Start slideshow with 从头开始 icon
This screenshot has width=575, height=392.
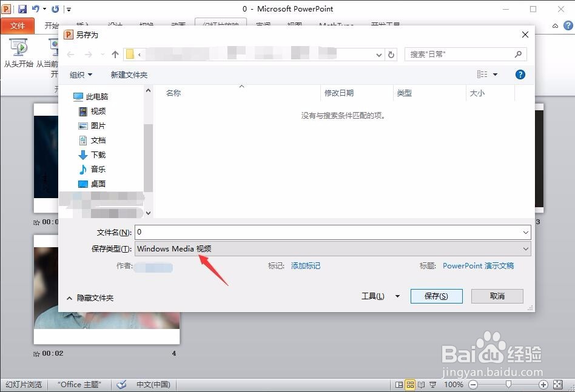[18, 53]
